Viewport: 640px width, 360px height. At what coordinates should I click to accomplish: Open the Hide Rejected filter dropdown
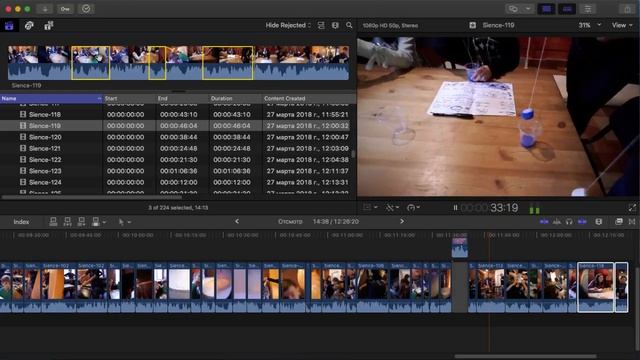288,25
